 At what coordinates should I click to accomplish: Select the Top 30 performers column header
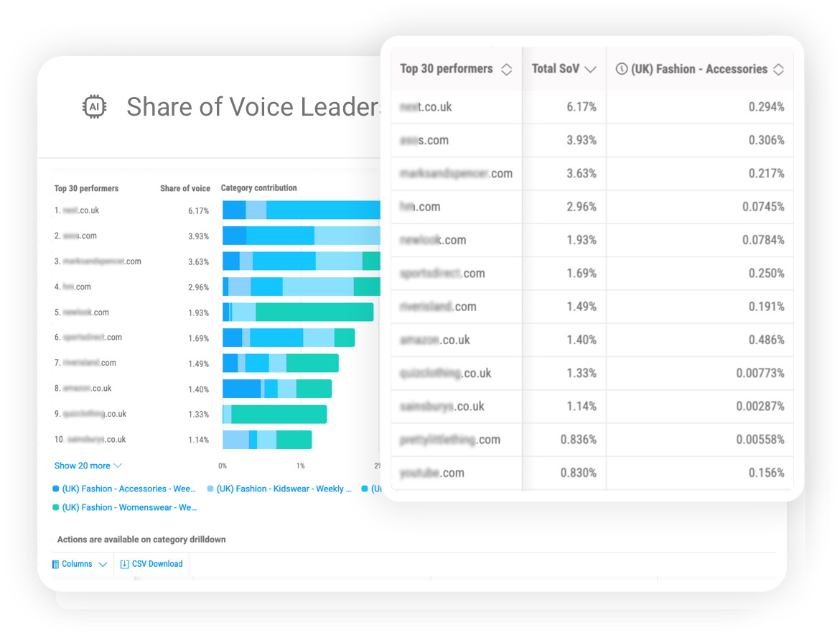pyautogui.click(x=446, y=69)
